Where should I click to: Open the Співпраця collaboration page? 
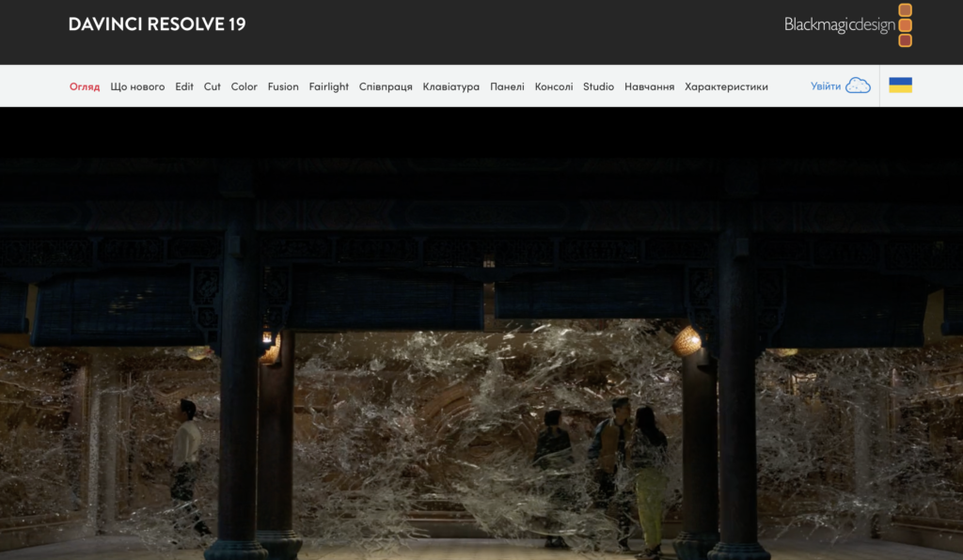tap(386, 86)
